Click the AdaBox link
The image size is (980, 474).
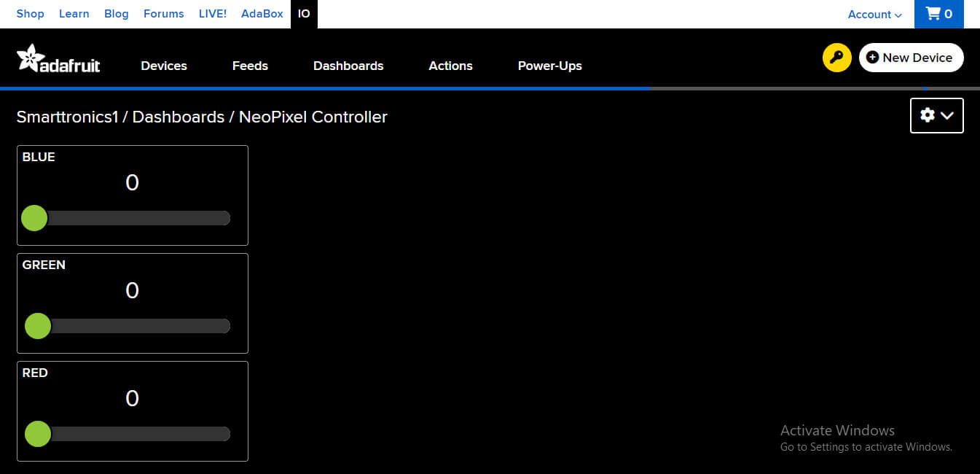click(262, 14)
